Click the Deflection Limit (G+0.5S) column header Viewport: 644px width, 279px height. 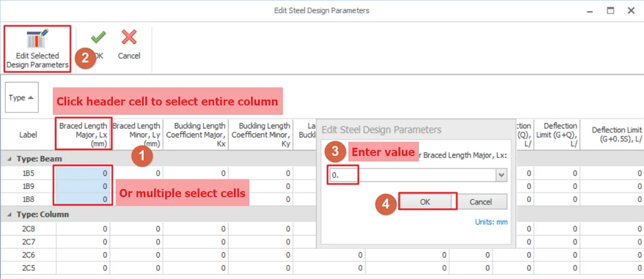click(x=612, y=135)
